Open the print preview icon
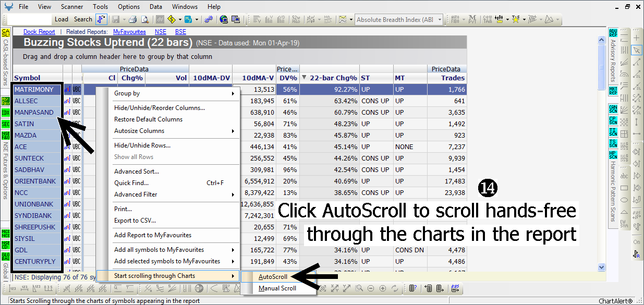The width and height of the screenshot is (644, 305). (145, 19)
